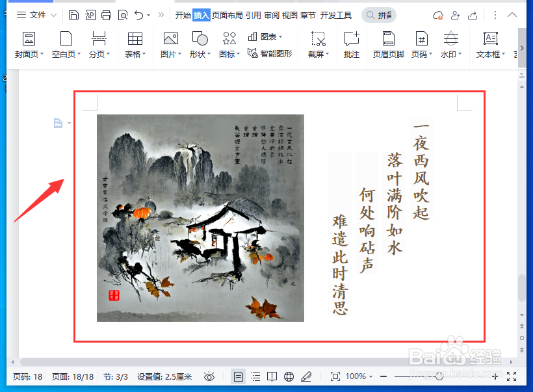This screenshot has width=533, height=392.
Task: Expand the 文件 menu dropdown arrow
Action: click(53, 15)
